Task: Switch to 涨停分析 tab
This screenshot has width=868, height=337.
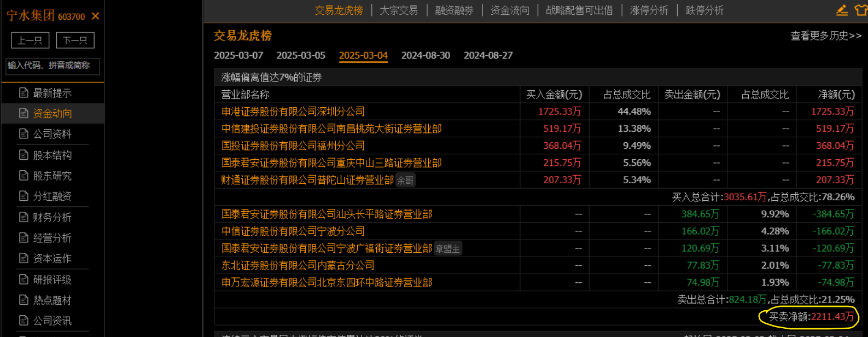Action: (x=649, y=10)
